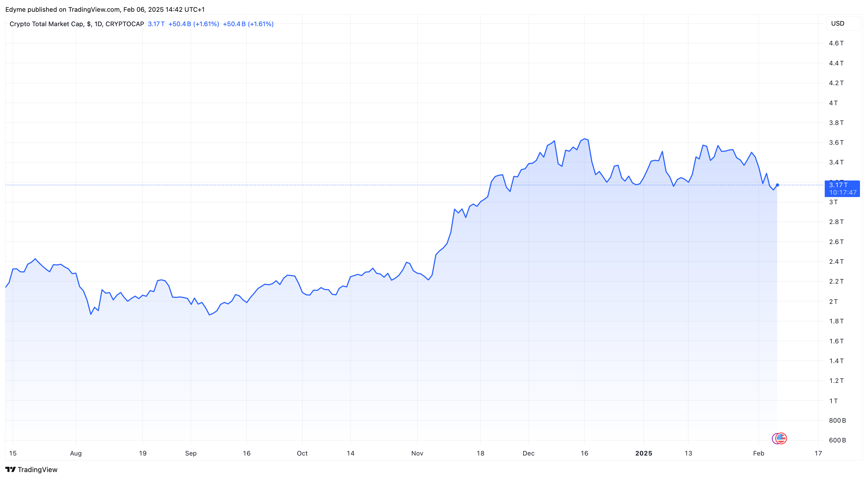Viewport: 868px width, 479px height.
Task: Click the Oct label on the time axis
Action: [x=302, y=453]
